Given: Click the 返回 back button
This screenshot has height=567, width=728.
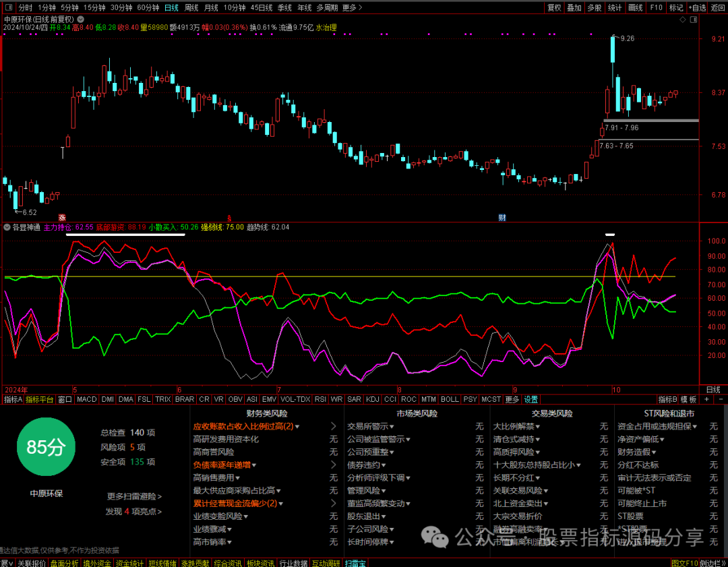Looking at the screenshot, I should (718, 7).
